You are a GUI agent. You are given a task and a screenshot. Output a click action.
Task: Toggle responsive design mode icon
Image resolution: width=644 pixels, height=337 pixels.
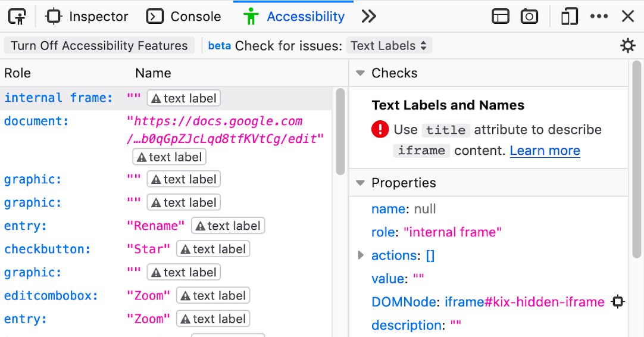point(569,17)
